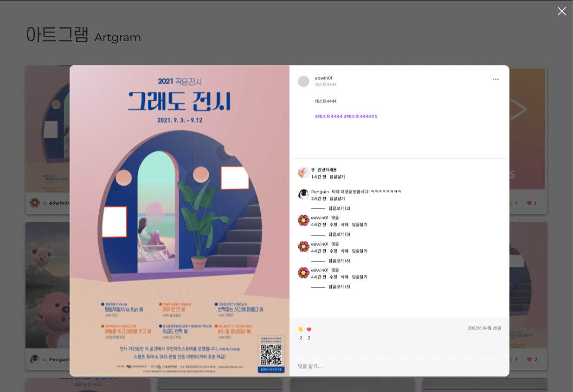
Task: Close the post detail popup
Action: pos(561,11)
